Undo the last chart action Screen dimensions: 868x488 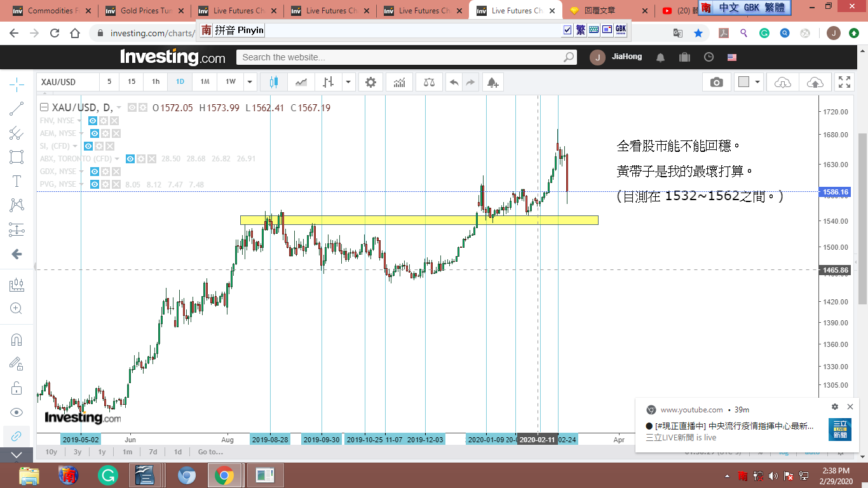tap(454, 82)
